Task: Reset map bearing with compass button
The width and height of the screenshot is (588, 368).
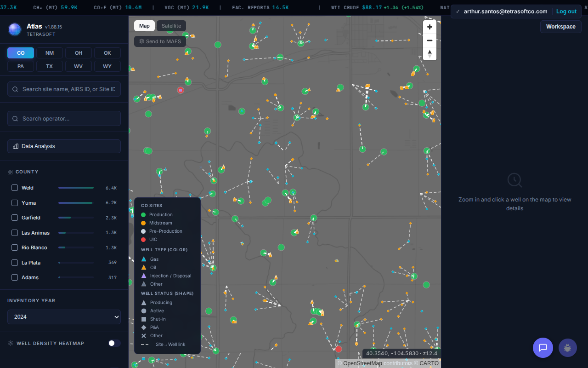Action: point(430,53)
